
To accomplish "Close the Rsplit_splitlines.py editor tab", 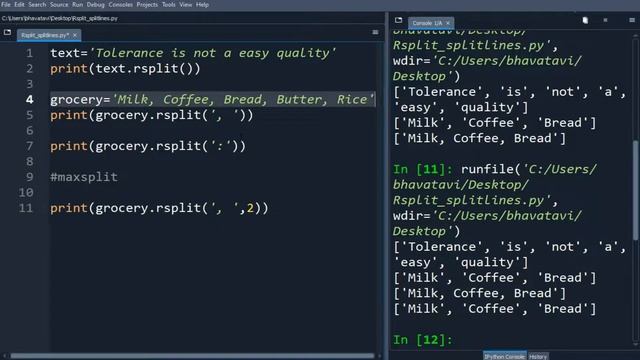I will click(75, 36).
